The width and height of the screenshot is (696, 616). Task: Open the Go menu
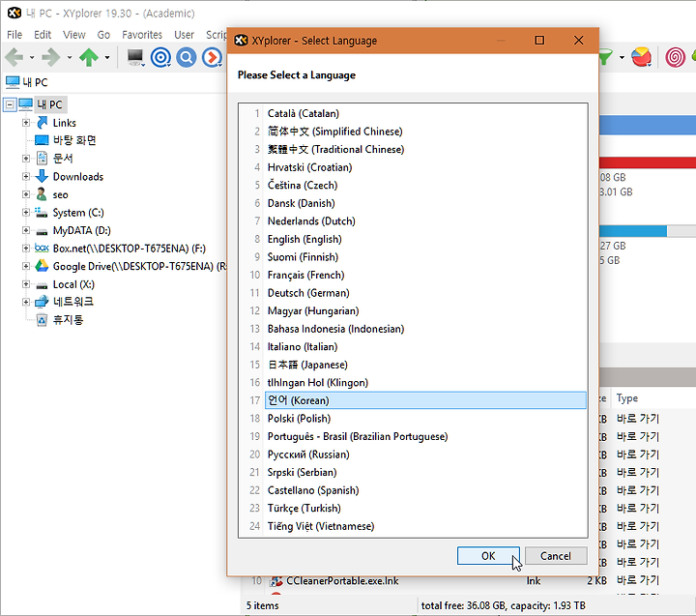pyautogui.click(x=103, y=35)
